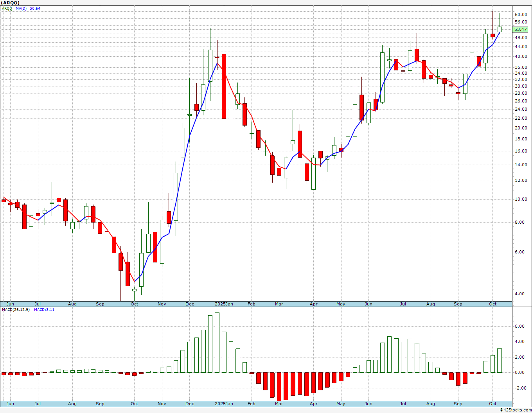Click the rightmost green MACD histogram bar

(500, 361)
